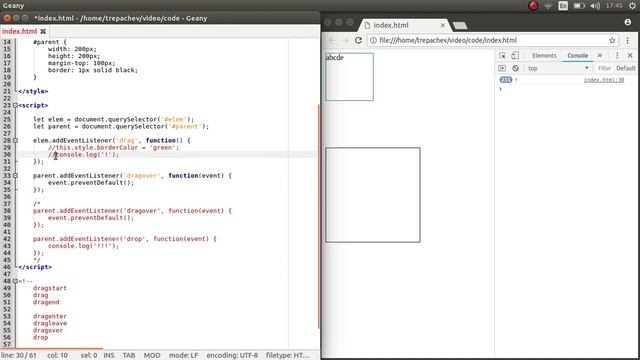Toggle the DevTools device toolbar icon
The width and height of the screenshot is (640, 360).
coord(515,56)
